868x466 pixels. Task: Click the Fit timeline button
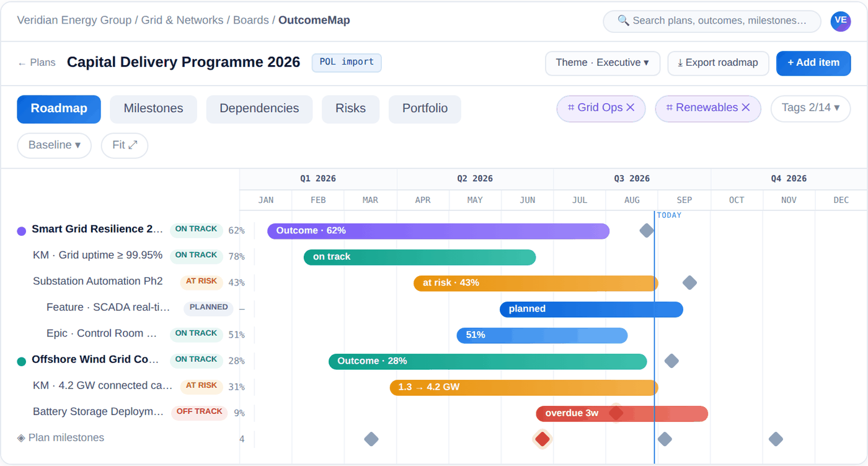click(x=125, y=145)
